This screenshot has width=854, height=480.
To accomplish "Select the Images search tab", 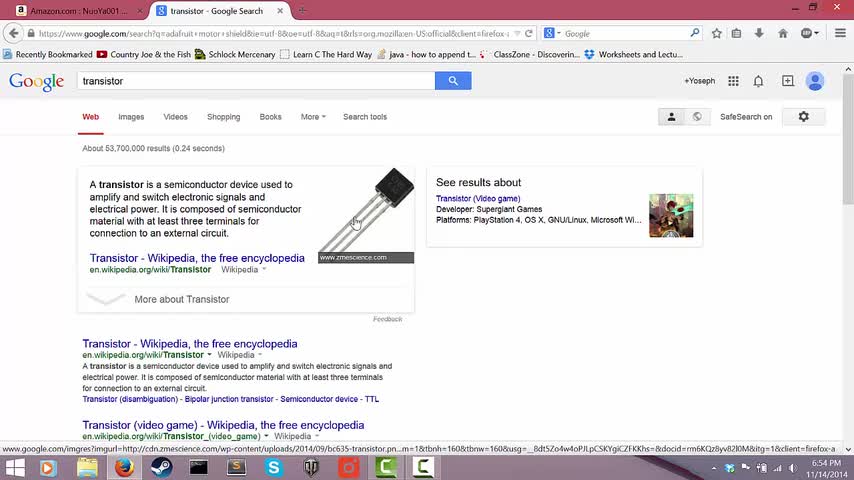I will pos(131,117).
